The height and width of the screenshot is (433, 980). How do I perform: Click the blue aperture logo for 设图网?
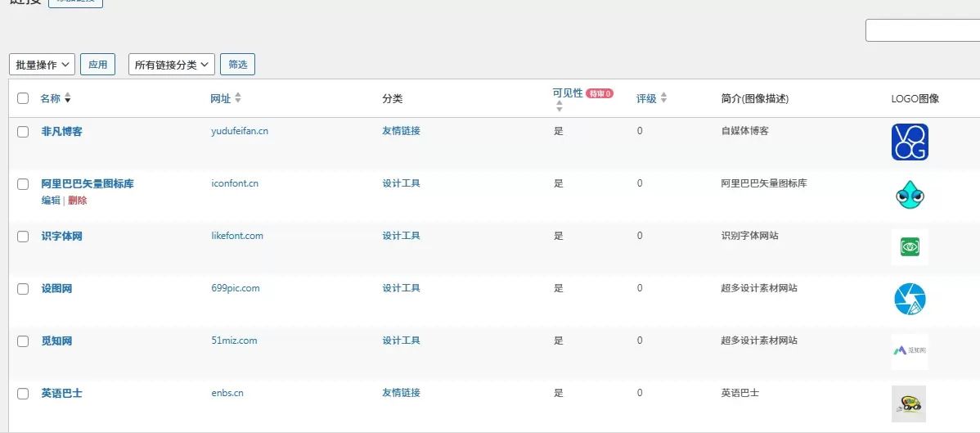(x=910, y=299)
